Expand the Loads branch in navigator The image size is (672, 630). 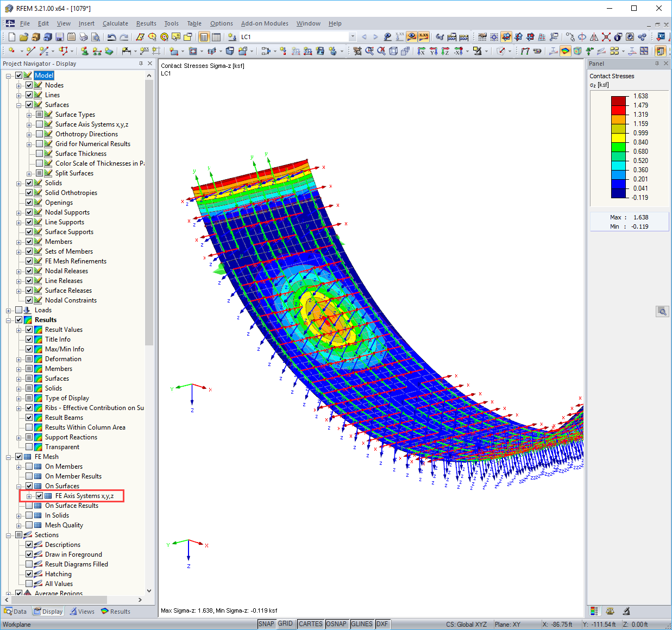pyautogui.click(x=8, y=310)
